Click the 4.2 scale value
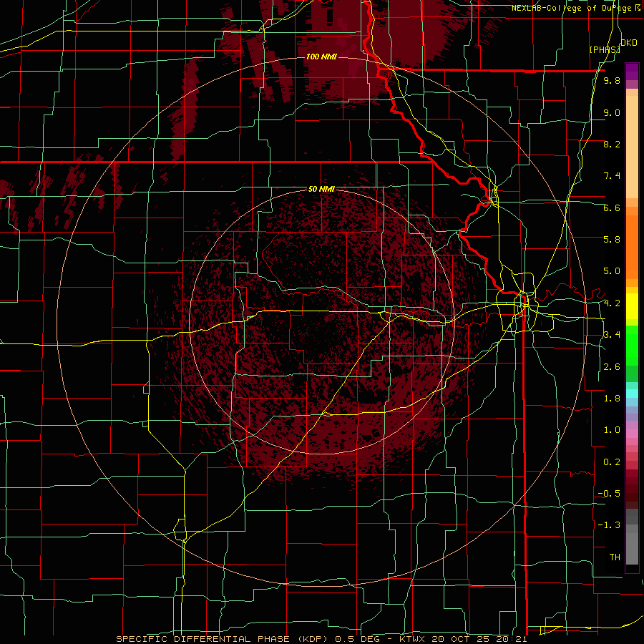 click(x=612, y=303)
